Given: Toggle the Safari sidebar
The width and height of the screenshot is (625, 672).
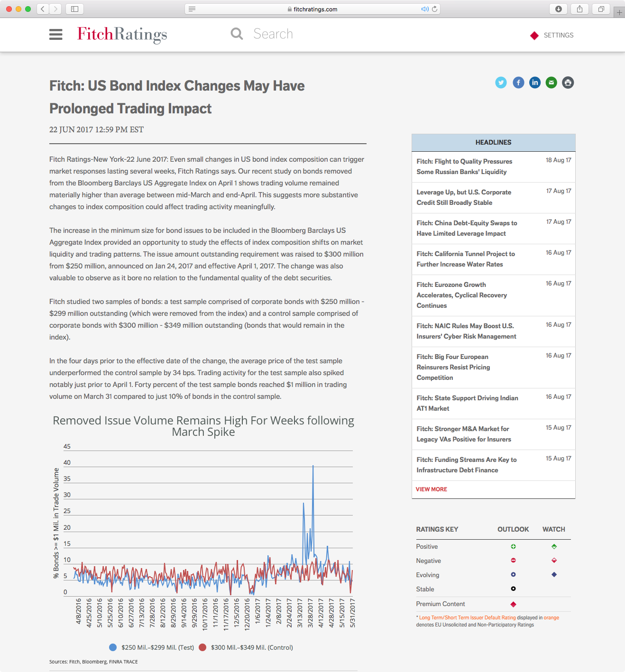Looking at the screenshot, I should pyautogui.click(x=74, y=9).
